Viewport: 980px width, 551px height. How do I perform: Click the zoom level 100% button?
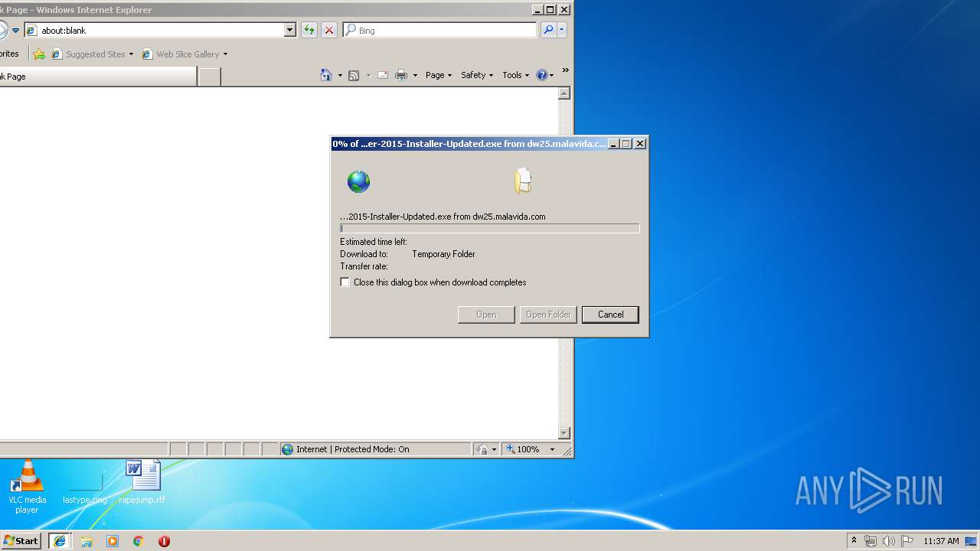click(x=523, y=449)
